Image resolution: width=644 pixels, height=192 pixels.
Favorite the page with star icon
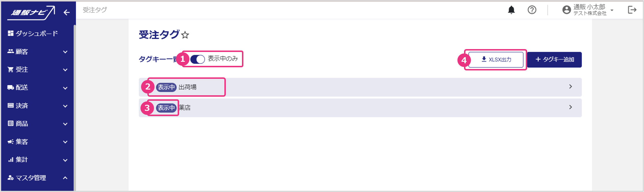[185, 35]
